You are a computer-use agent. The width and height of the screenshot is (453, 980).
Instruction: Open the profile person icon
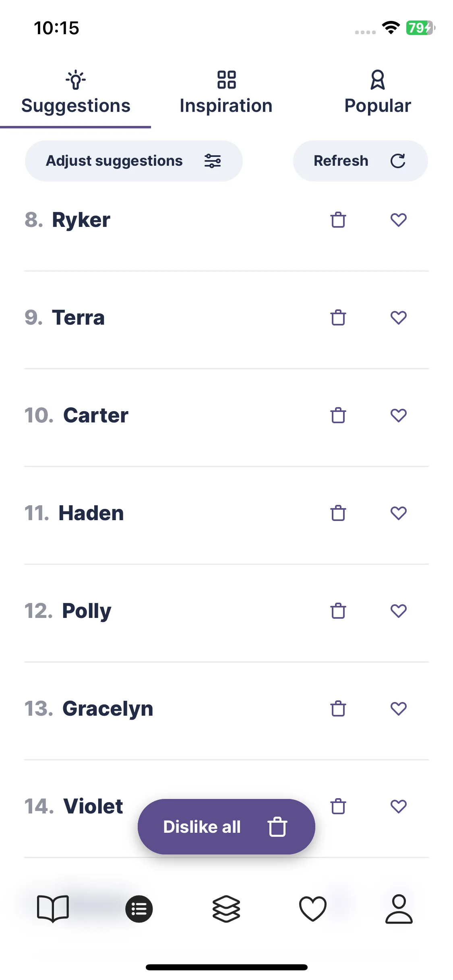pos(399,909)
